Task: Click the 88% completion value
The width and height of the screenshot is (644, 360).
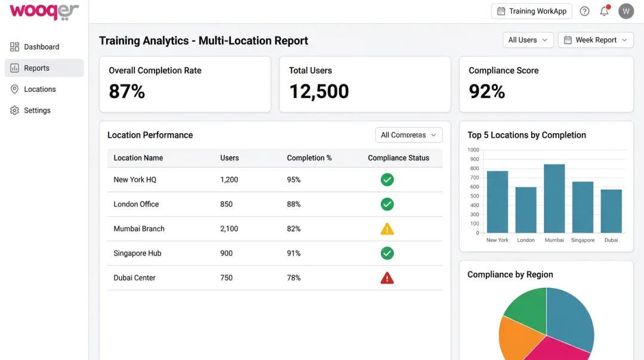Action: 293,204
